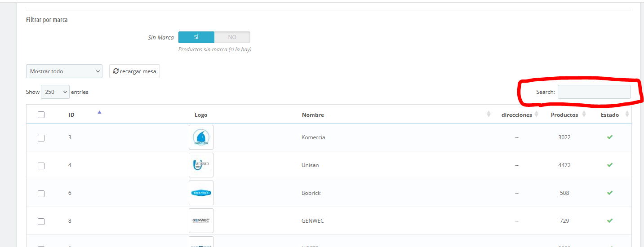Click the Komercia brand logo thumbnail
The height and width of the screenshot is (247, 644).
201,137
